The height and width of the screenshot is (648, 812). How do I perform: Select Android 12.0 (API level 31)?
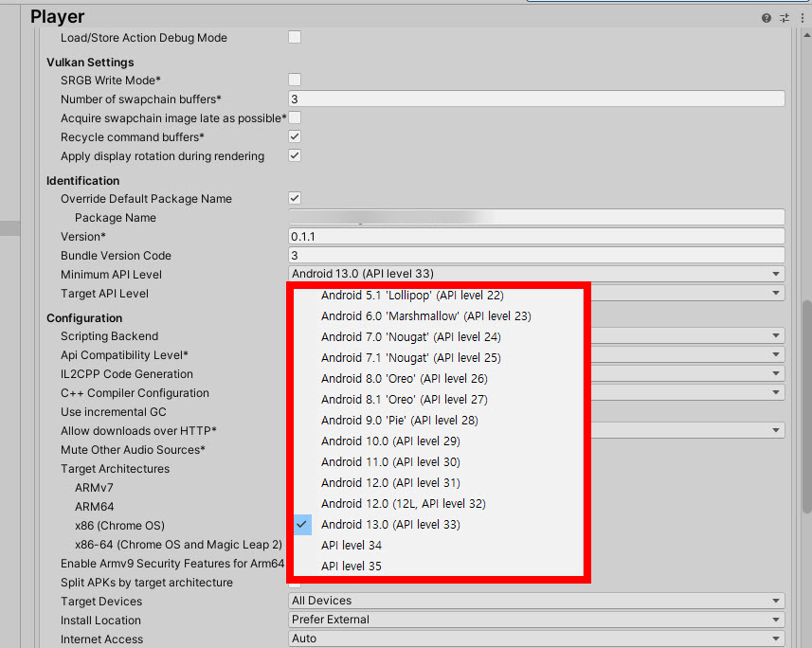[438, 483]
